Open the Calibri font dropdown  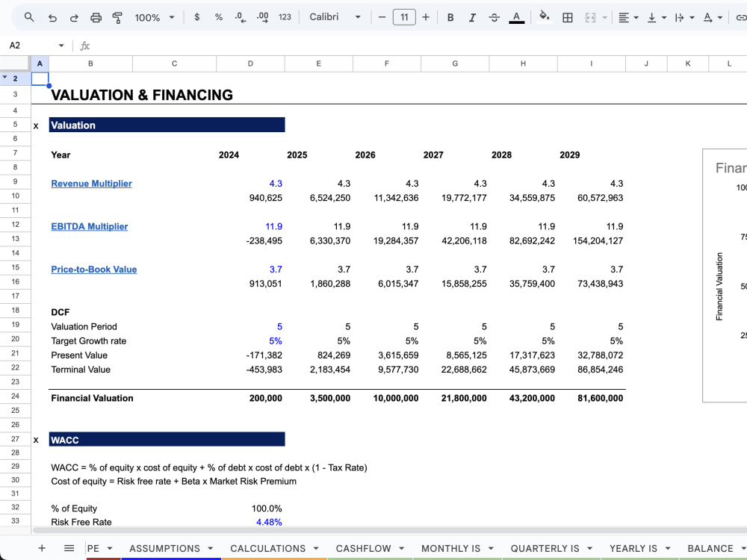(335, 17)
